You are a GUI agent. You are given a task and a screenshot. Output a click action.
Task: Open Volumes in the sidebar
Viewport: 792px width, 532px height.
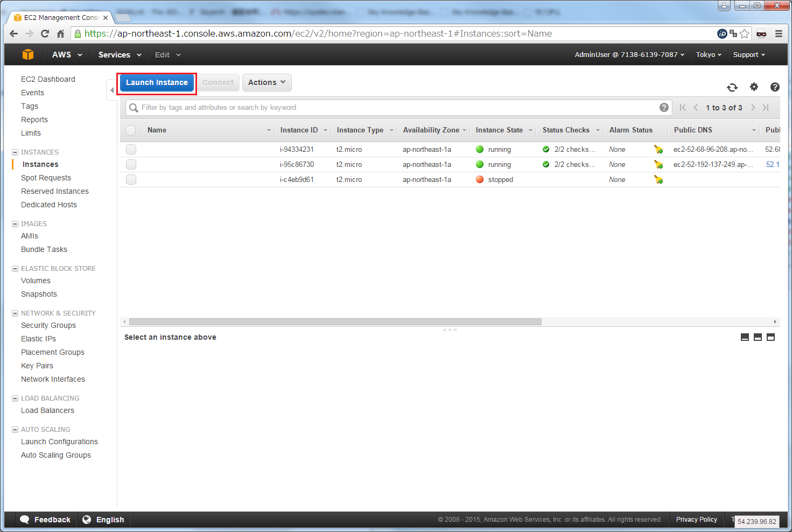tap(36, 281)
